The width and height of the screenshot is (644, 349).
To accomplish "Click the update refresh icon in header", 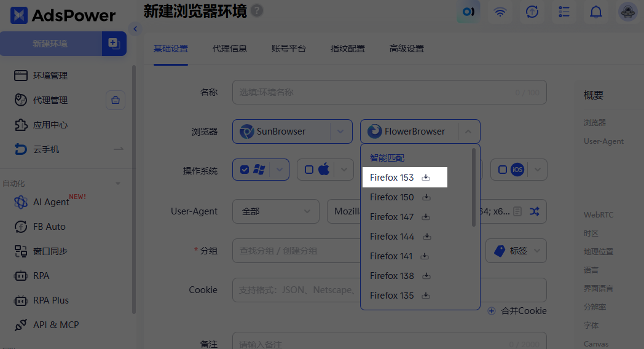I will (532, 12).
